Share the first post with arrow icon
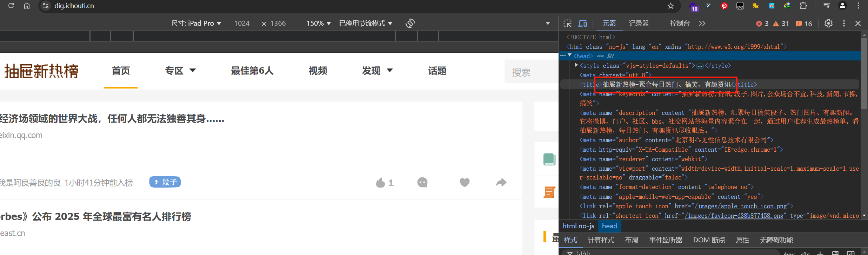The width and height of the screenshot is (868, 255). (501, 182)
